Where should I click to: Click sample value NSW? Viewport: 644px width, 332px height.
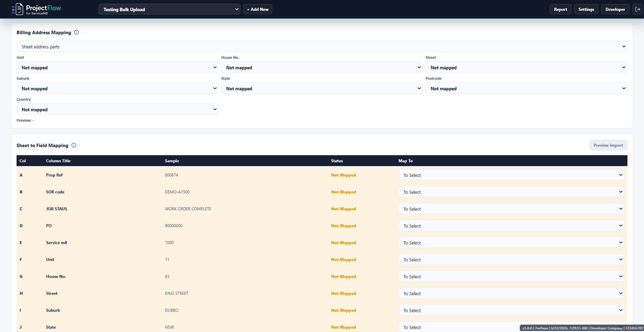[x=170, y=327]
